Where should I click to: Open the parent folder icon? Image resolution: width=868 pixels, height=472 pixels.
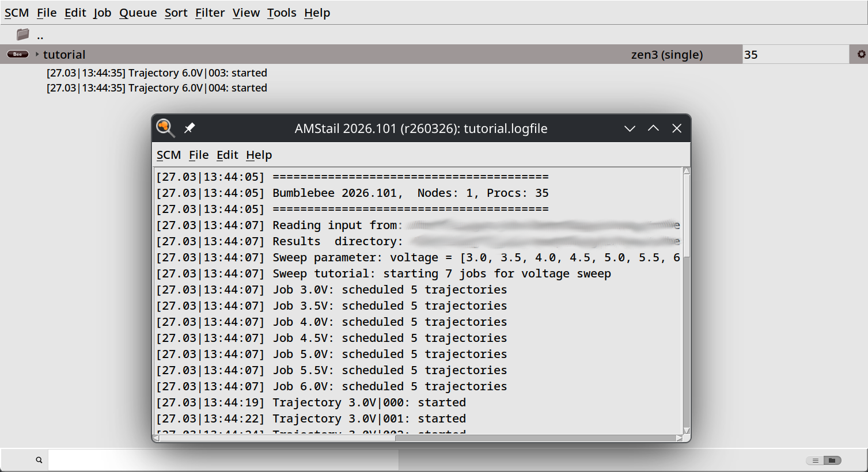click(22, 35)
